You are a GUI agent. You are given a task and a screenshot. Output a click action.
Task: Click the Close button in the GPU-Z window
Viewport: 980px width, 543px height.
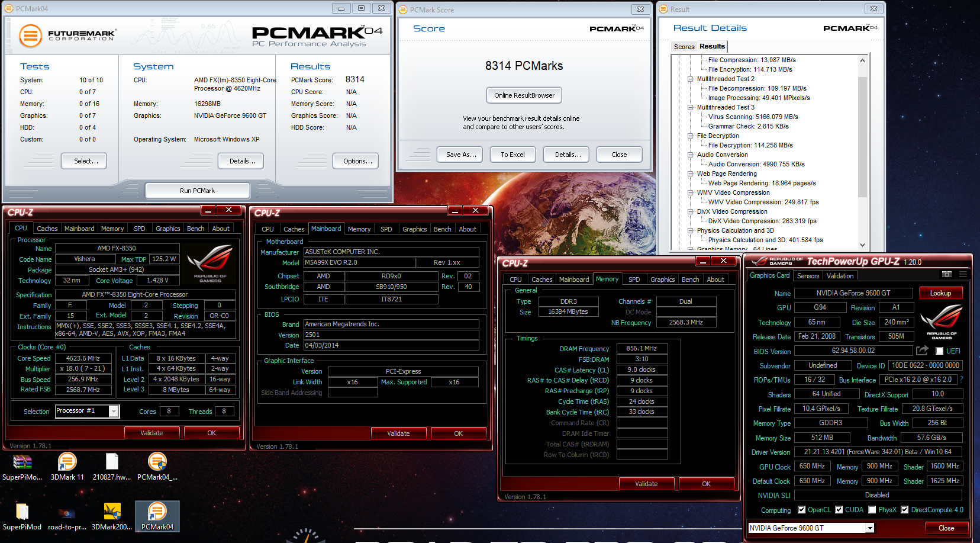(946, 528)
